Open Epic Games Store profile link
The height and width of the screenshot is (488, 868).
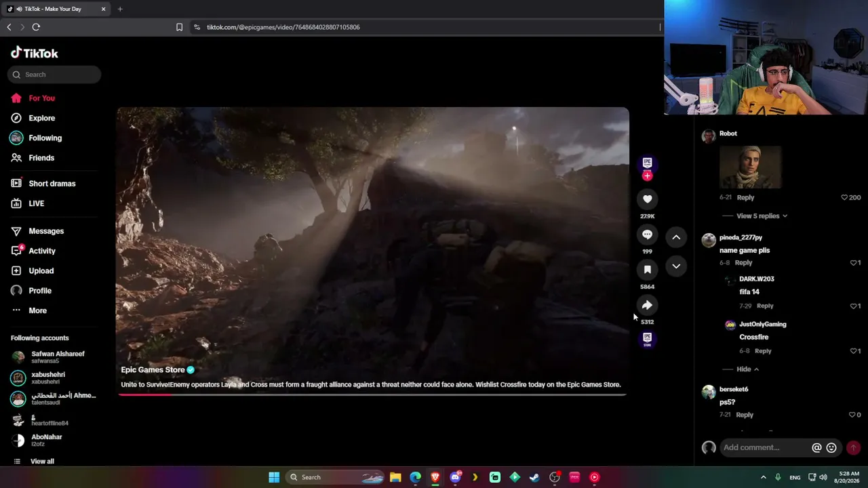[153, 370]
